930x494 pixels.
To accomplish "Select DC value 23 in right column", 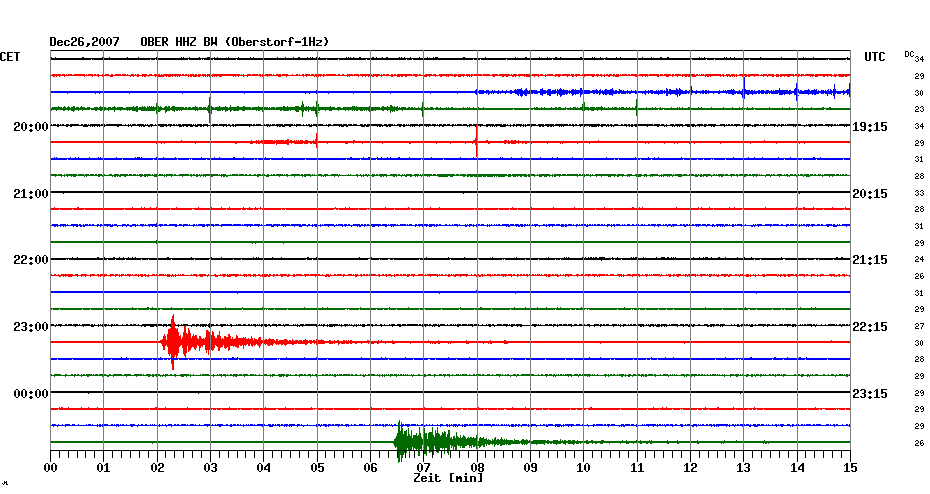I will coord(919,110).
